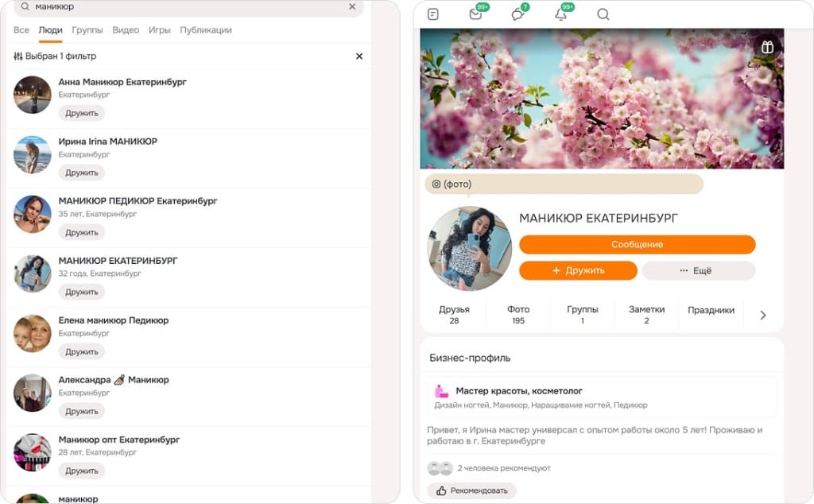Image resolution: width=814 pixels, height=504 pixels.
Task: Open the chat discussions icon
Action: point(517,14)
